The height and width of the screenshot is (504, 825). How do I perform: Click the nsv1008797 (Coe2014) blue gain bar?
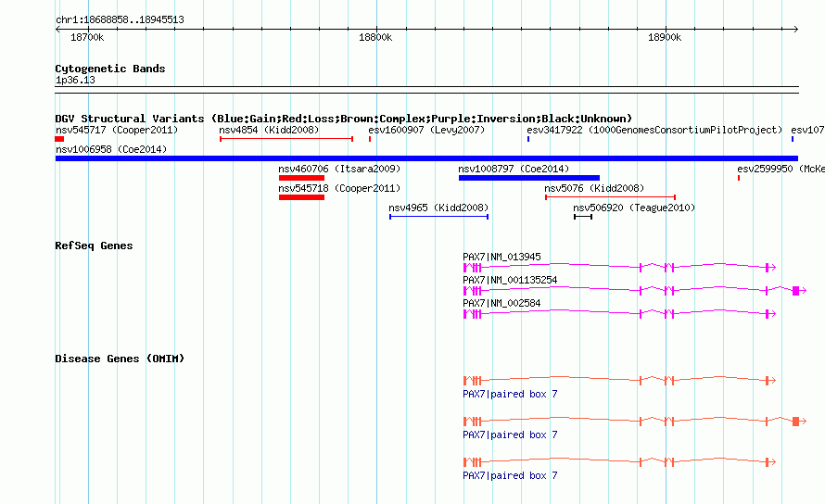(x=528, y=178)
